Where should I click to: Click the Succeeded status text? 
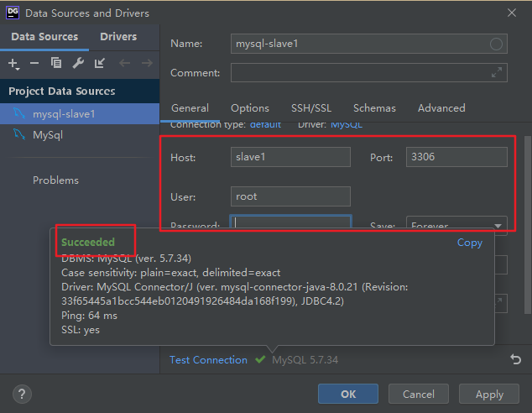point(88,243)
